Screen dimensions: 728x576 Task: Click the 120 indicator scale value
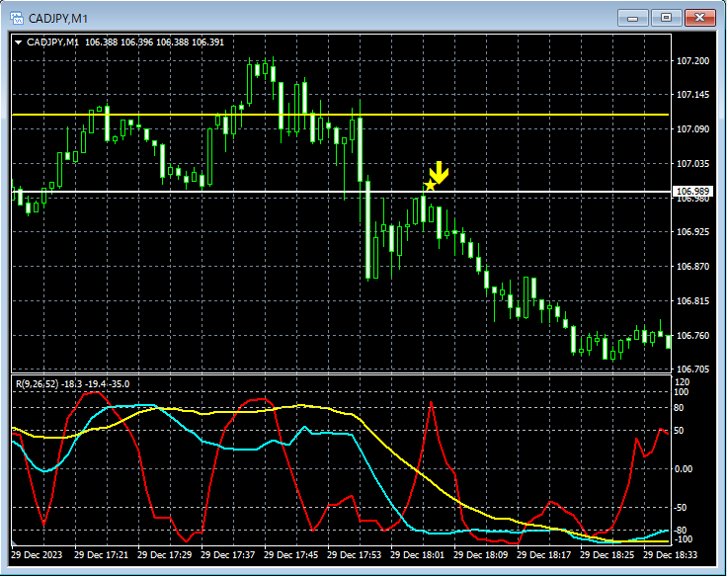pyautogui.click(x=682, y=382)
